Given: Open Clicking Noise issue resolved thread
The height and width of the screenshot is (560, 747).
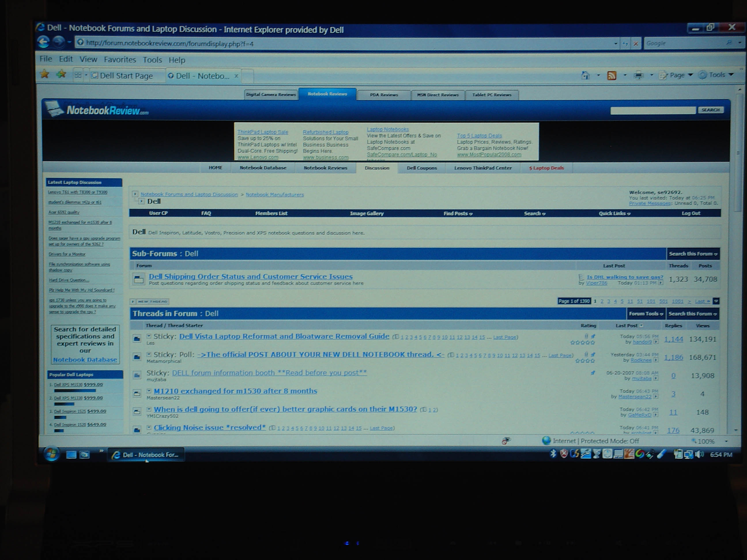Looking at the screenshot, I should (x=210, y=427).
